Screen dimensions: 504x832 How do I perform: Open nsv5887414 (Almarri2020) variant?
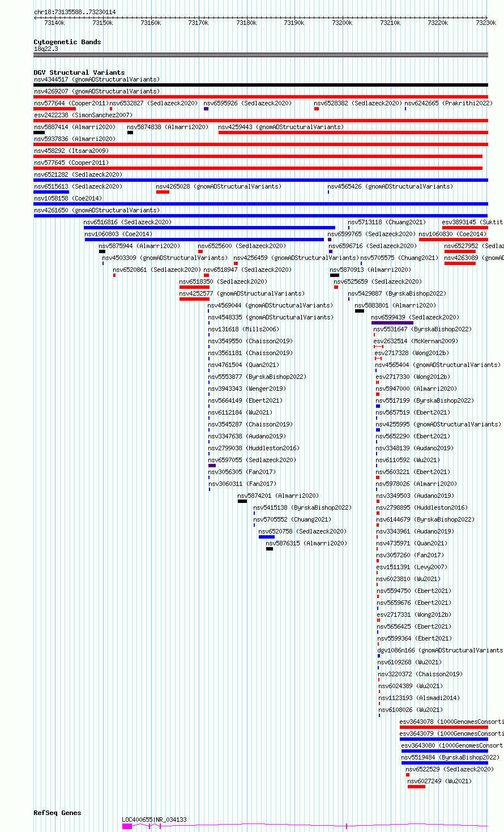click(x=75, y=127)
